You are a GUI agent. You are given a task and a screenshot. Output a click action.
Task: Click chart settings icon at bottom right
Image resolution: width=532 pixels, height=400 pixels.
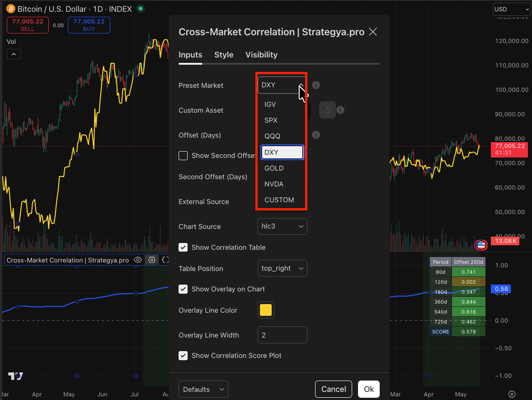(512, 394)
